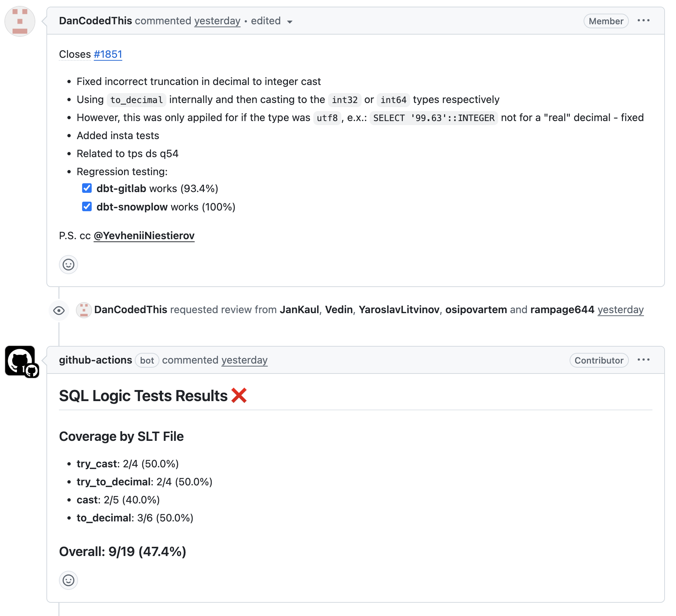Open DanCodedThis comment options menu (three dots)
This screenshot has width=676, height=616.
pyautogui.click(x=643, y=21)
